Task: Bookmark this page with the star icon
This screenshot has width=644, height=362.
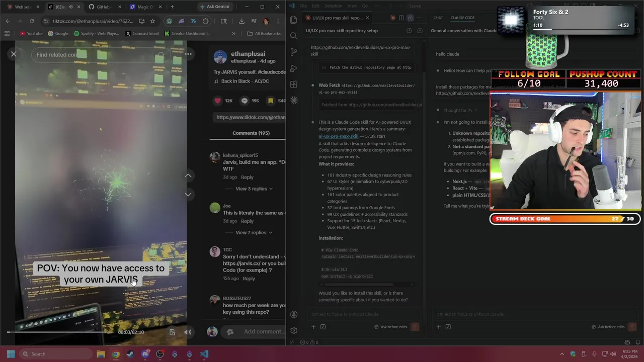Action: 152,21
